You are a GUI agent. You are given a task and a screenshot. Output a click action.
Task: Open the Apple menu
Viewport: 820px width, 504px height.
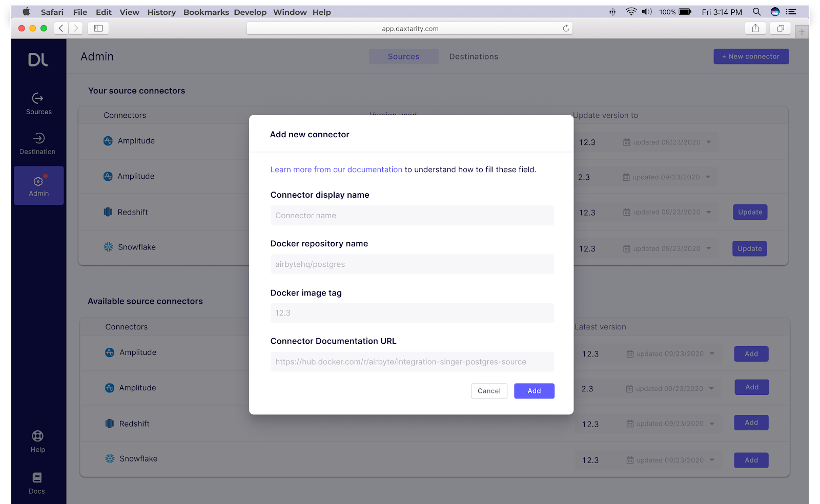(x=26, y=12)
